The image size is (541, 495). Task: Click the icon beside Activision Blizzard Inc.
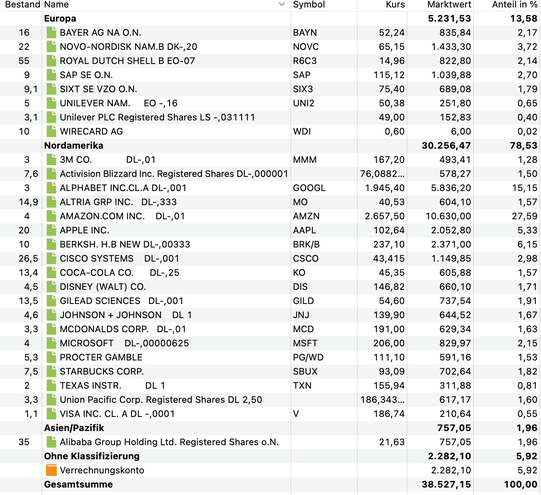(51, 174)
